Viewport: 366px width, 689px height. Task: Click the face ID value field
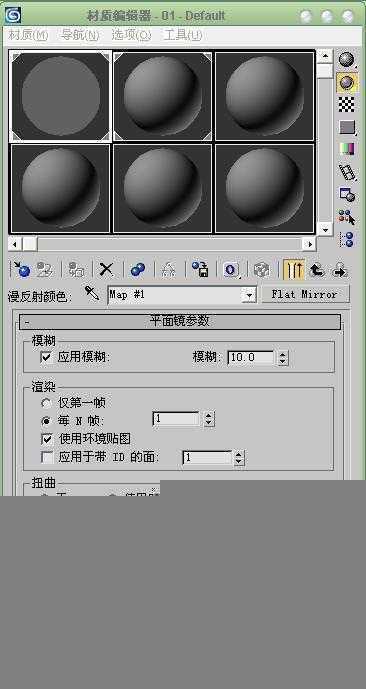207,457
